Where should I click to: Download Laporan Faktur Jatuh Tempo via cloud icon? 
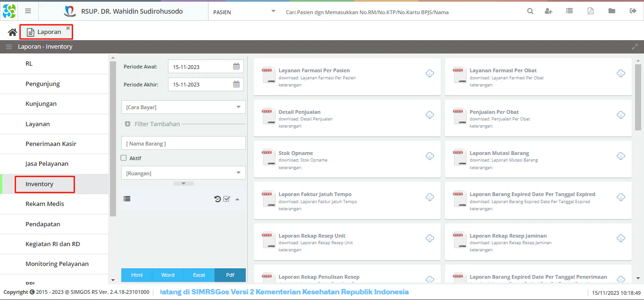pos(430,197)
